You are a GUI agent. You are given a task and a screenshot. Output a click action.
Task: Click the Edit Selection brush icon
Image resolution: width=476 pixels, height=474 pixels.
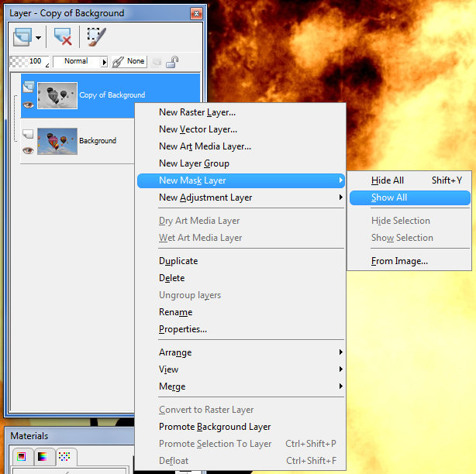coord(96,36)
